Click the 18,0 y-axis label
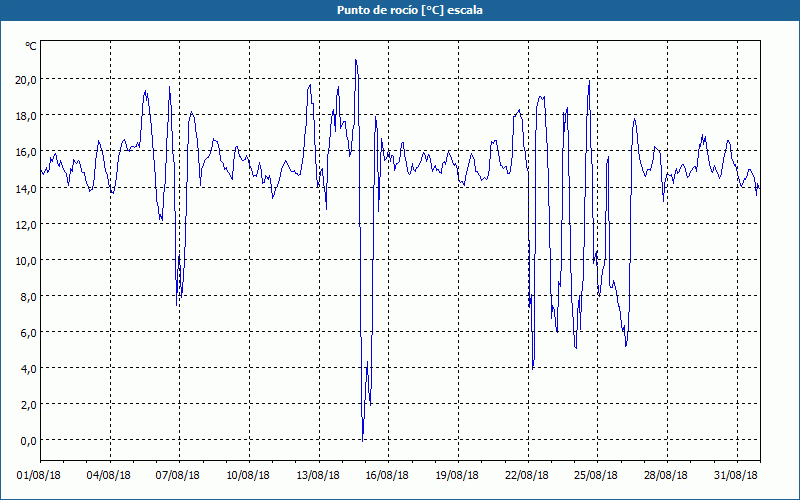Image resolution: width=800 pixels, height=500 pixels. pyautogui.click(x=28, y=116)
